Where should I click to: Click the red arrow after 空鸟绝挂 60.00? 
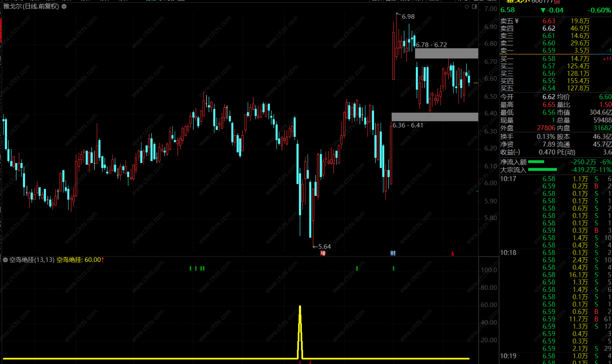[103, 260]
